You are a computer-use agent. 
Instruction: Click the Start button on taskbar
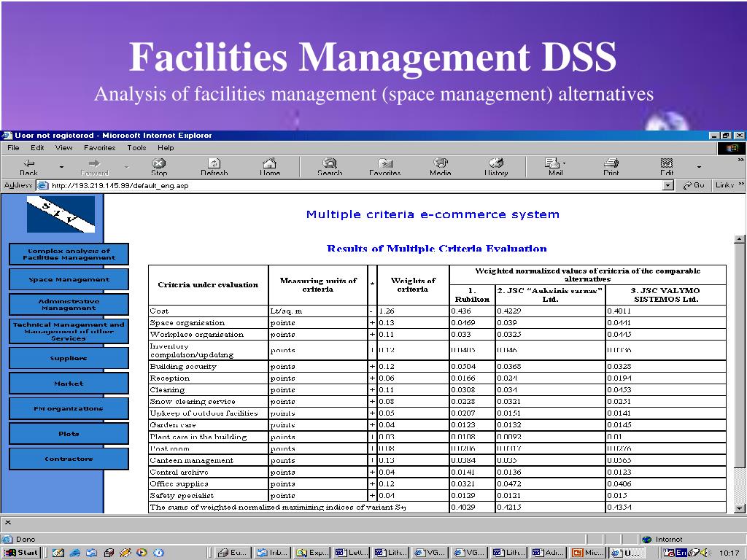[21, 553]
